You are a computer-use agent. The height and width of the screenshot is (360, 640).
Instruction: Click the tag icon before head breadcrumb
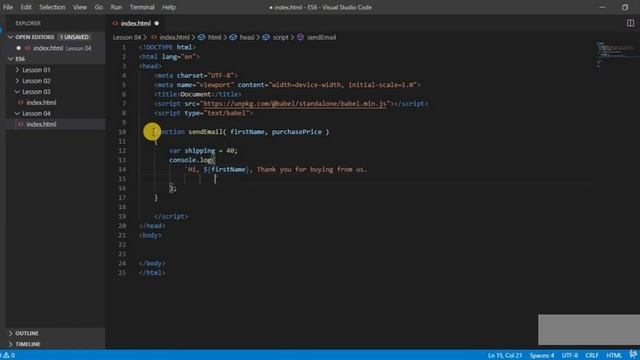tap(233, 37)
